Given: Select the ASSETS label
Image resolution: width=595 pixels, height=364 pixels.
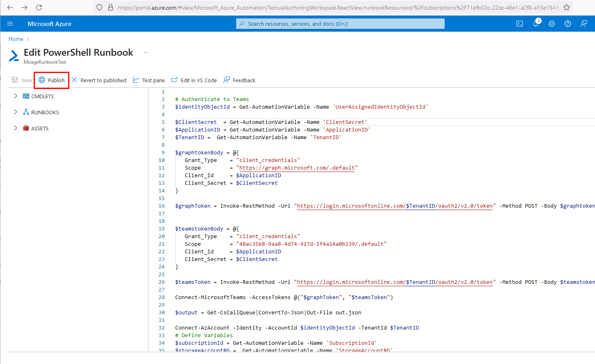Looking at the screenshot, I should (40, 128).
